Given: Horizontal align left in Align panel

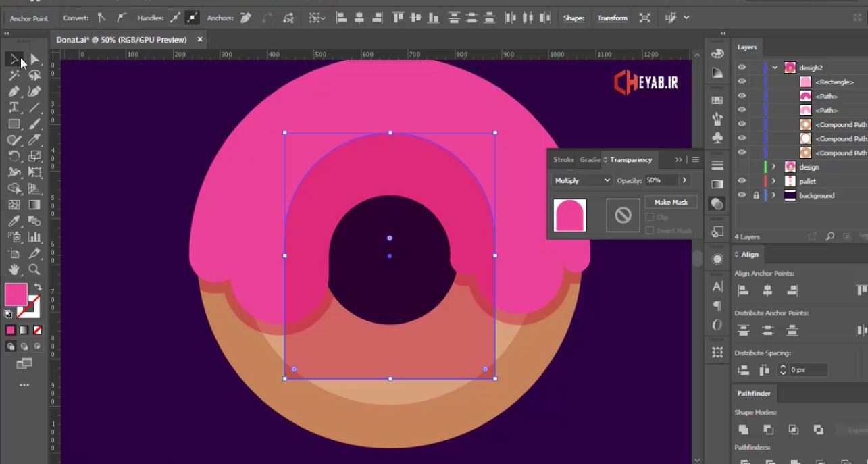Looking at the screenshot, I should click(743, 290).
